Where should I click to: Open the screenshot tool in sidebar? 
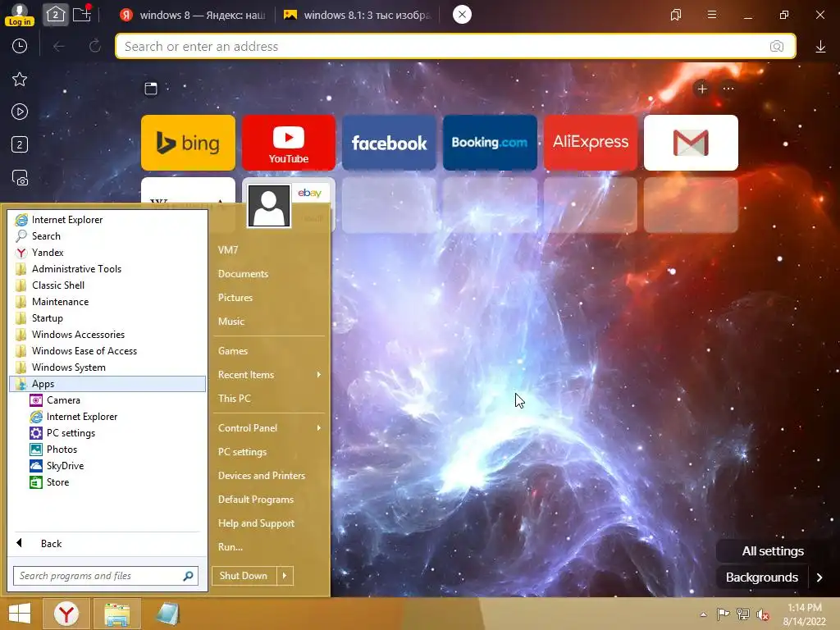click(x=20, y=177)
